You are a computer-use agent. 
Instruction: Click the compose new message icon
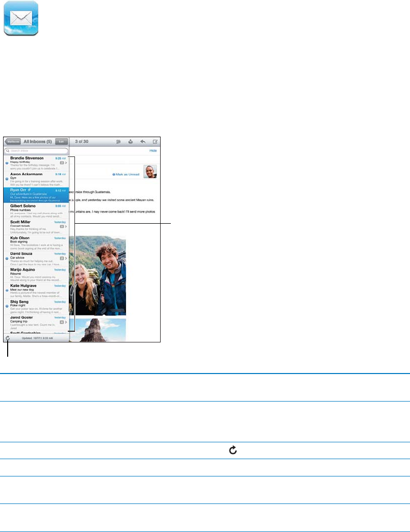pos(155,142)
